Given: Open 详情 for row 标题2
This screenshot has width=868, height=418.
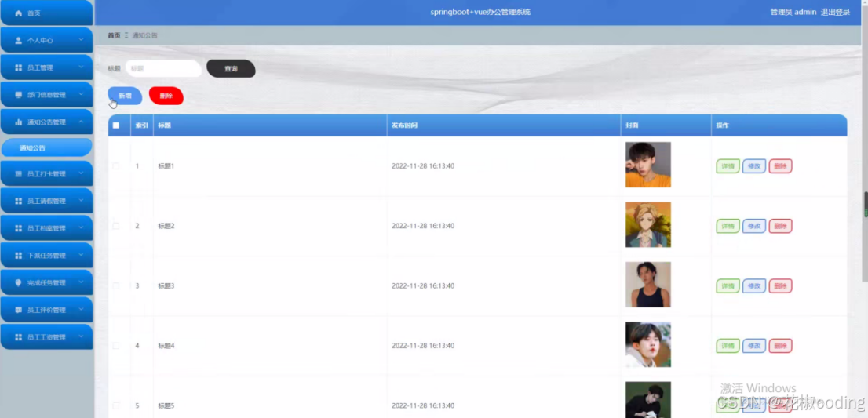Looking at the screenshot, I should pyautogui.click(x=728, y=226).
